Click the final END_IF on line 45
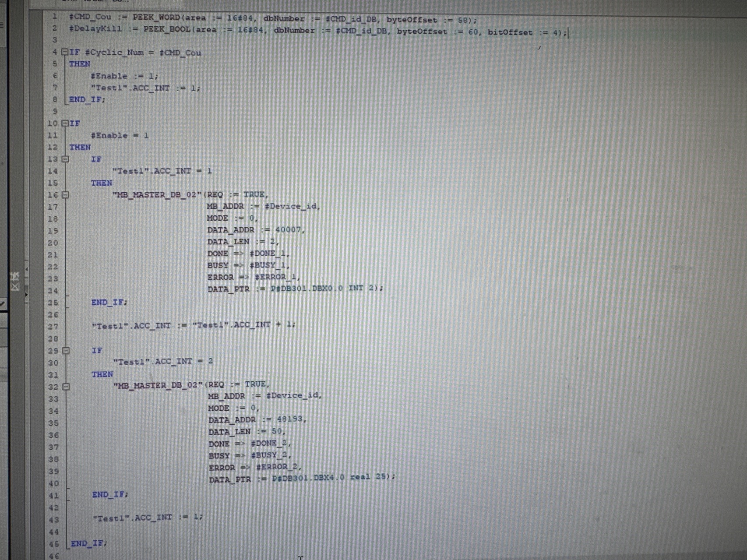747x560 pixels. (x=89, y=544)
